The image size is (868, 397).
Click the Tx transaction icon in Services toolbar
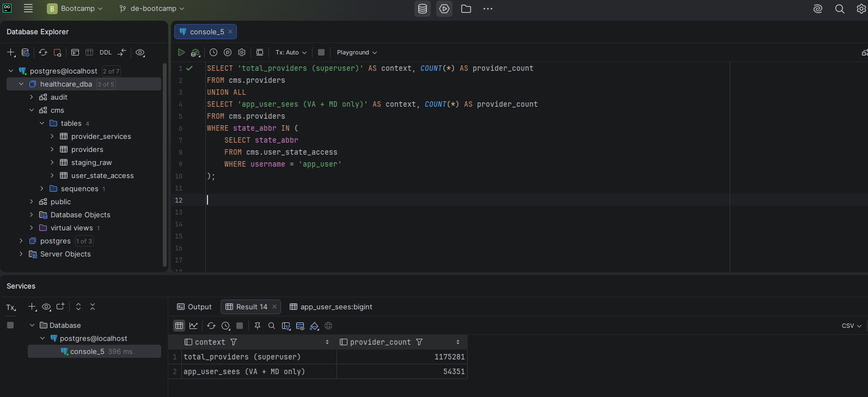point(11,307)
